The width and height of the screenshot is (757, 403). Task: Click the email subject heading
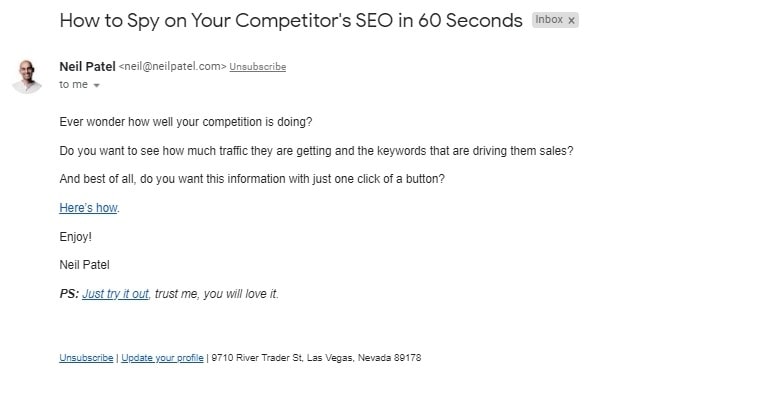coord(290,20)
